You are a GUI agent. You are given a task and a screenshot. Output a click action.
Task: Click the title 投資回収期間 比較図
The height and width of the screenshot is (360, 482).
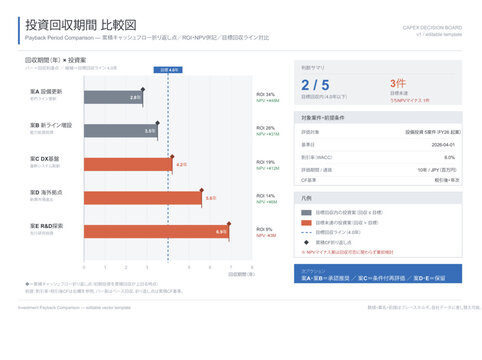coord(81,25)
